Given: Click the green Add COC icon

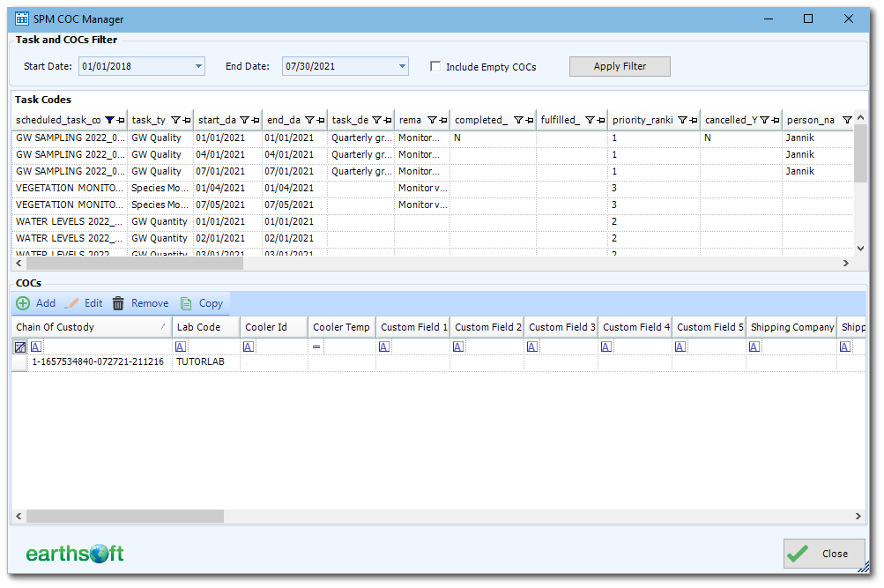Looking at the screenshot, I should point(23,303).
